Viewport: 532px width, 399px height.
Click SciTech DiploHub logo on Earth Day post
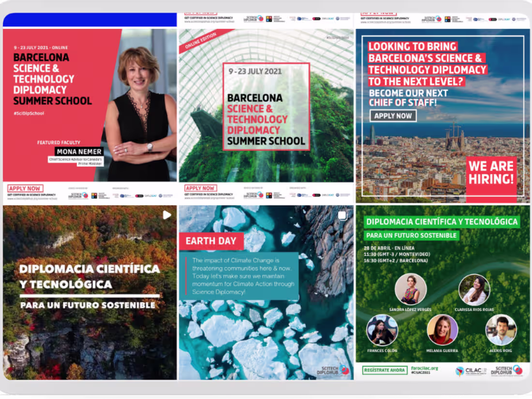(333, 370)
